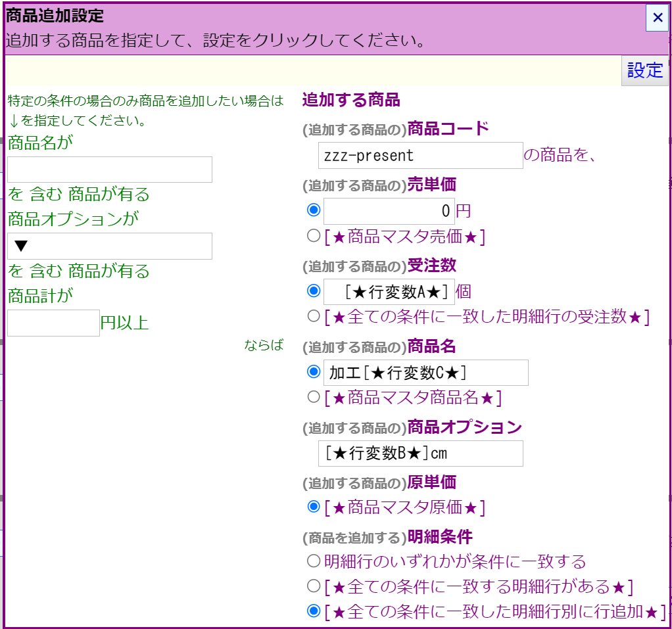
Task: Click the 設定 button
Action: [x=644, y=71]
